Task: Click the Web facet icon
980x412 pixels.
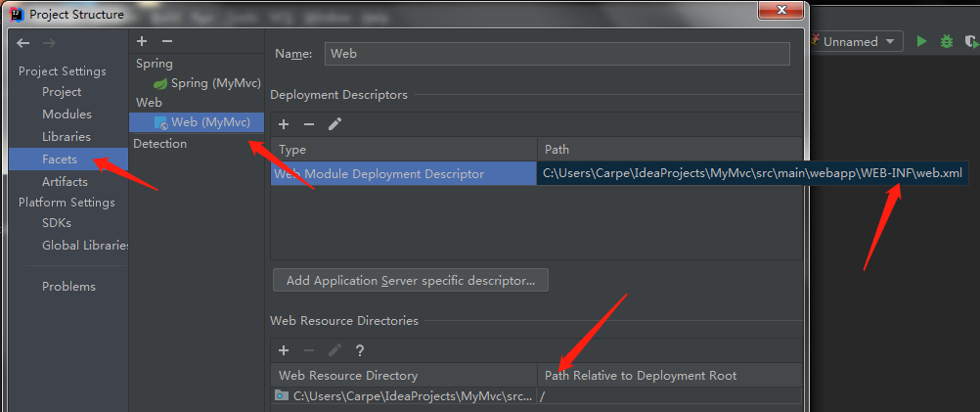Action: coord(160,122)
